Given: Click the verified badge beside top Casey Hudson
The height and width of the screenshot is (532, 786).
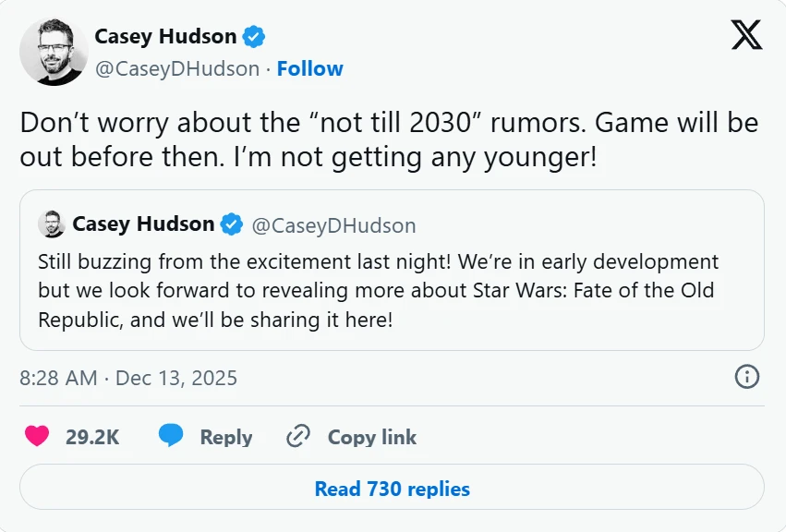Looking at the screenshot, I should [x=254, y=37].
